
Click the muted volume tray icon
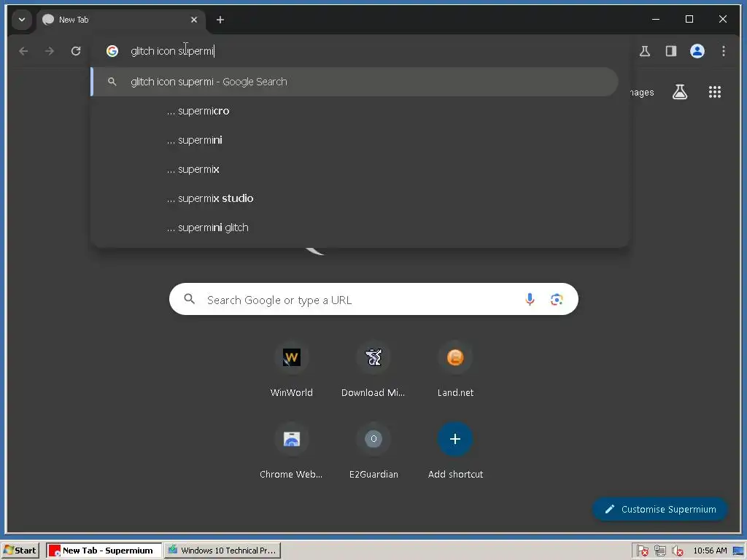[x=677, y=551]
